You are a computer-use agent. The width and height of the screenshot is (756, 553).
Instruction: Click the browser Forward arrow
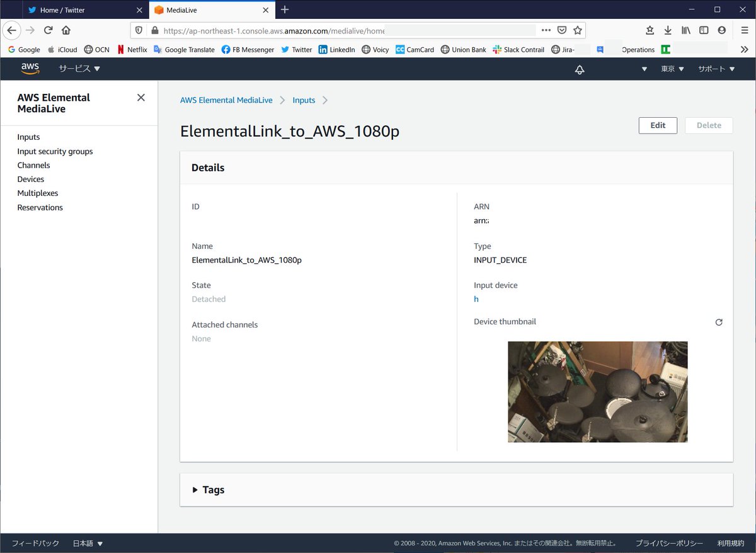pyautogui.click(x=30, y=30)
